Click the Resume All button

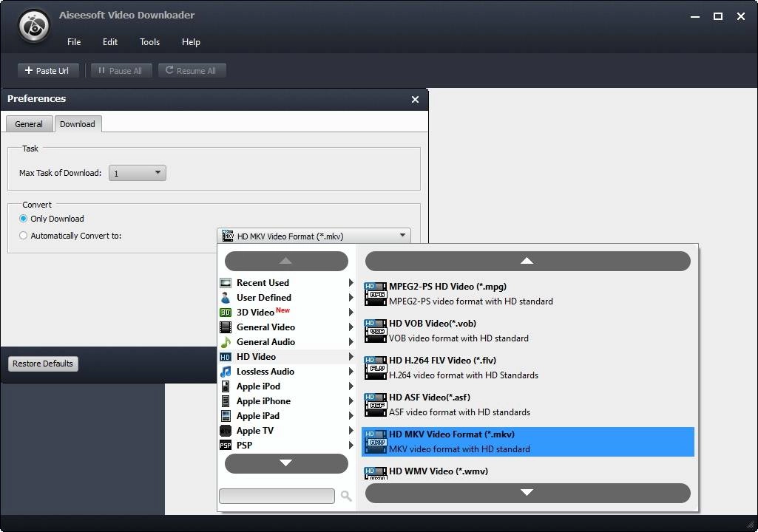point(192,70)
